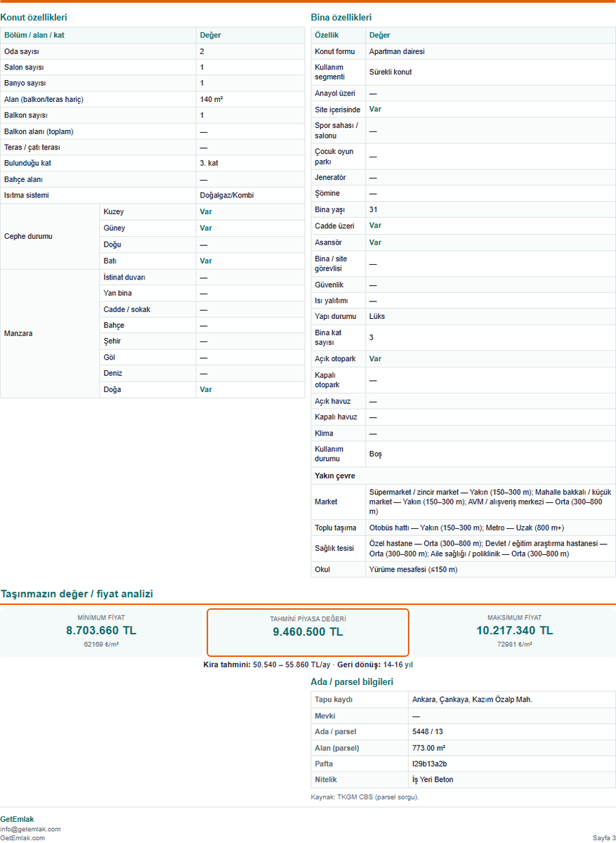Select the 'Asansör' row label

328,242
